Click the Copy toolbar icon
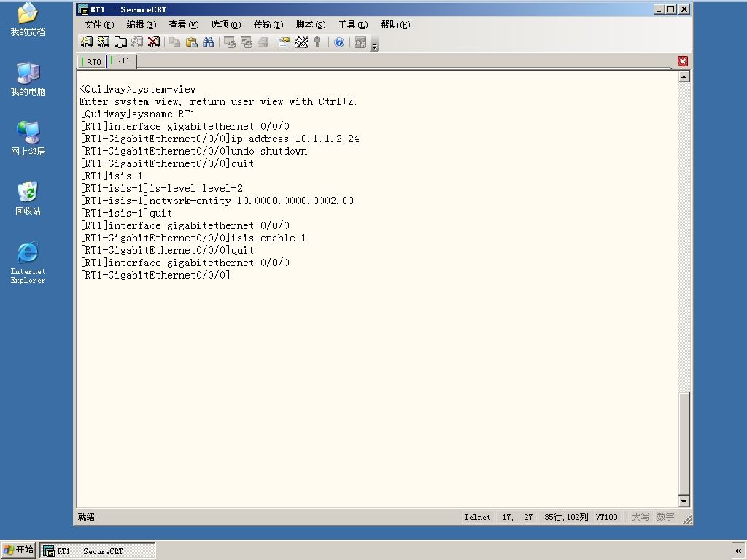 tap(175, 42)
